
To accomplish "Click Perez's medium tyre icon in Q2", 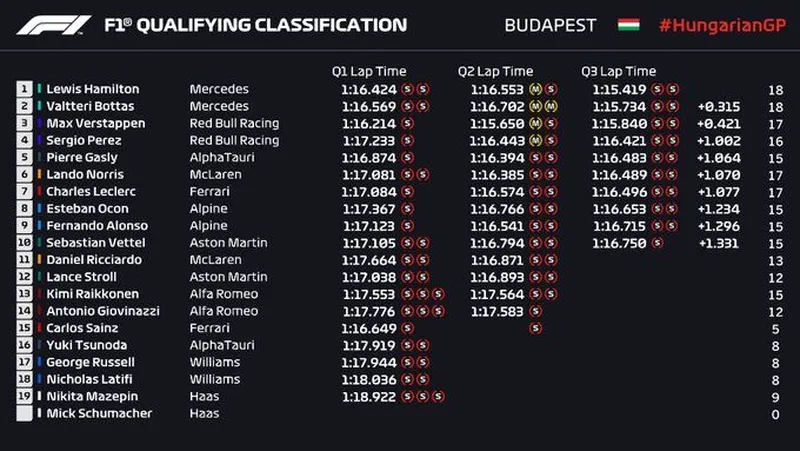I will click(535, 140).
